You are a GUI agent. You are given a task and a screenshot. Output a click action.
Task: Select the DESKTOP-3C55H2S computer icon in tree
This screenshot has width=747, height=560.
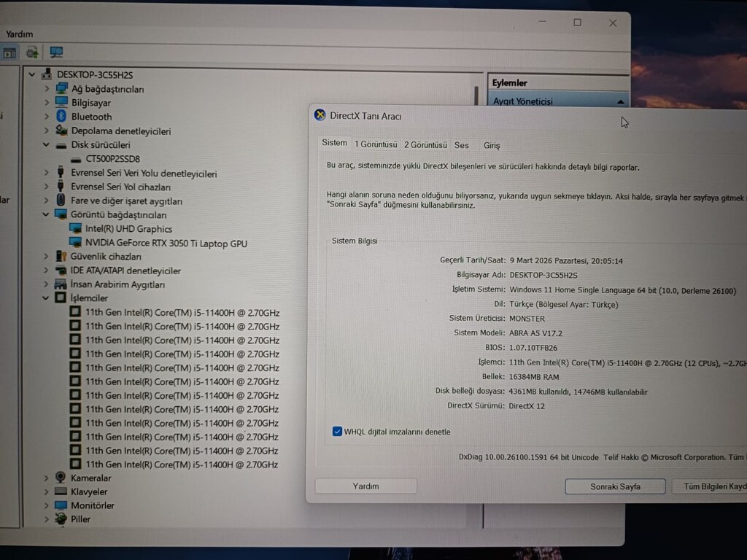[x=47, y=74]
